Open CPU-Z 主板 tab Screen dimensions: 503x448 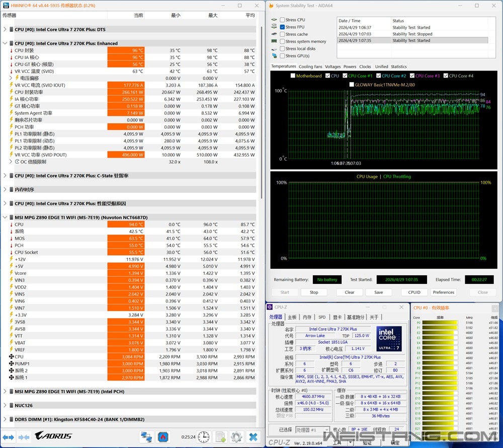(x=292, y=317)
